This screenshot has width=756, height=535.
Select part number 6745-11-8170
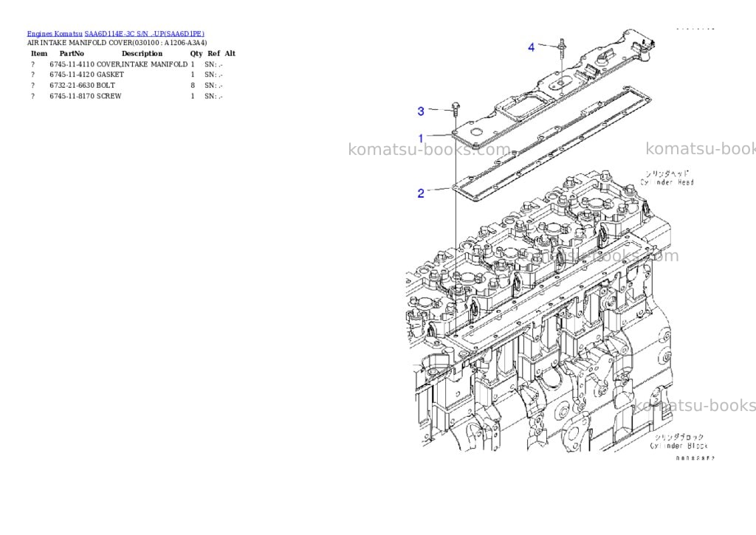point(72,96)
